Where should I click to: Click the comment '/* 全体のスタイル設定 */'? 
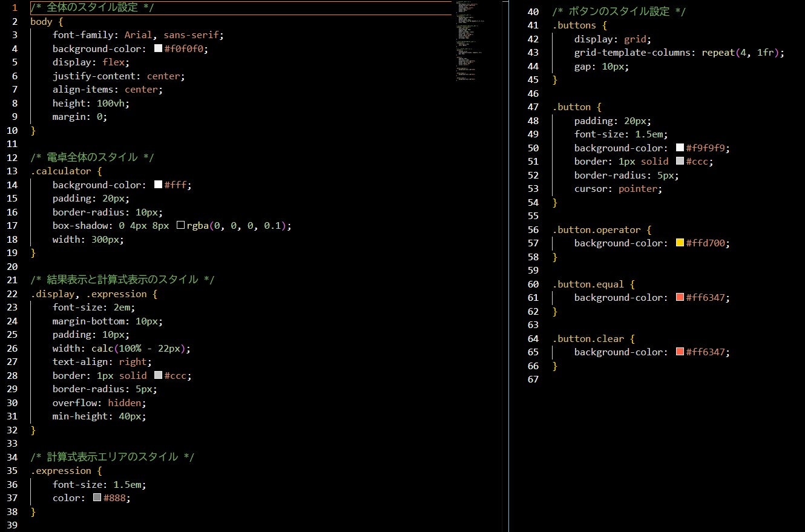click(92, 8)
